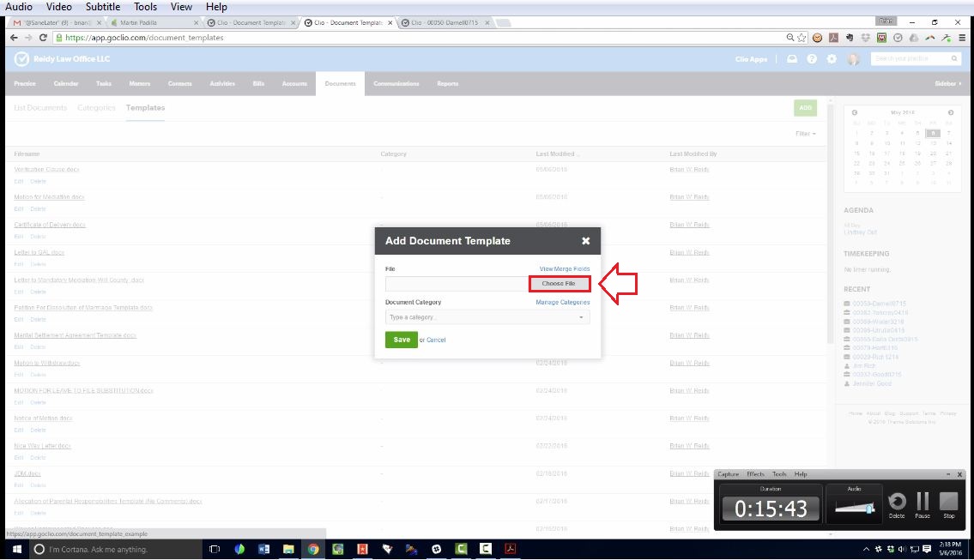Open the Audio menu of the player
Viewport: 974px width, 560px height.
click(x=19, y=7)
